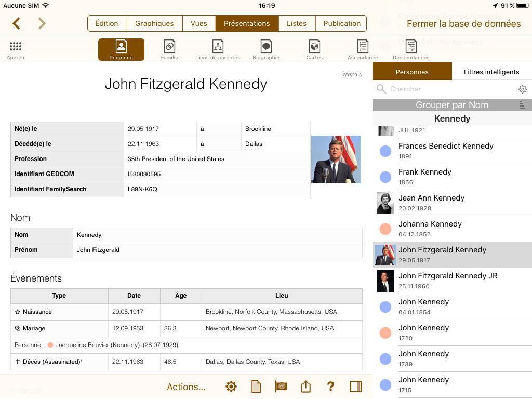The image size is (532, 399).
Task: Select John Kennedy born 1720
Action: click(x=453, y=333)
